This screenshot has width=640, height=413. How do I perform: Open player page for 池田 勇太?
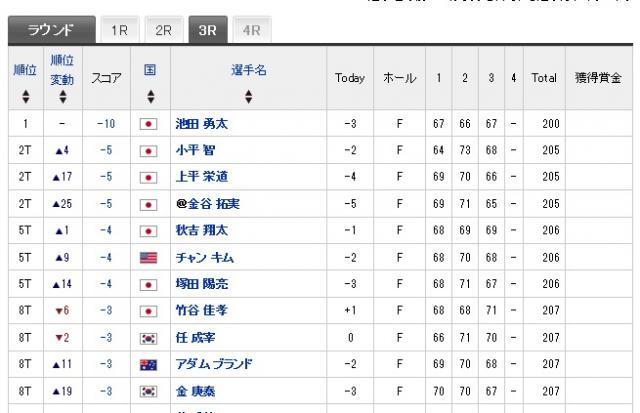202,124
